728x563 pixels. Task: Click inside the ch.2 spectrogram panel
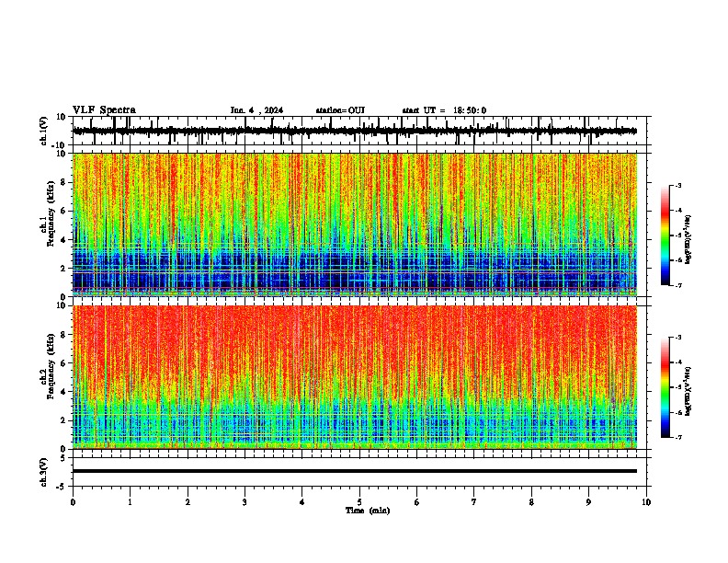coord(355,377)
